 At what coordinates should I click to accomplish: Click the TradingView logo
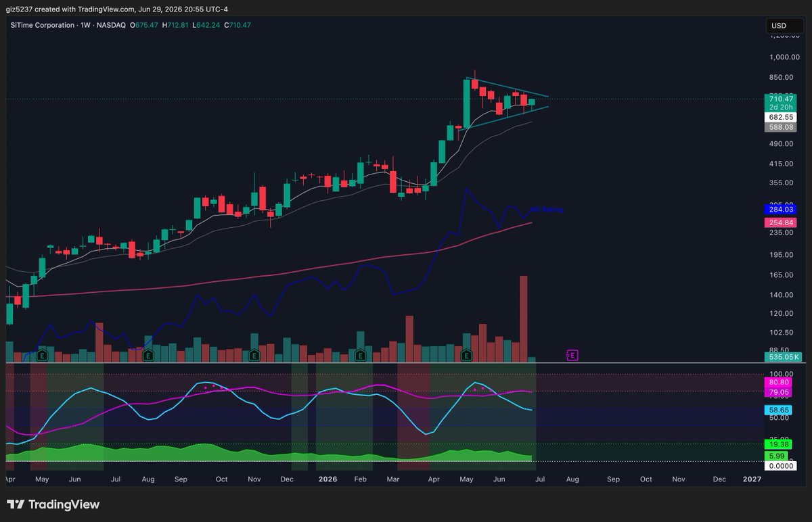[x=53, y=504]
